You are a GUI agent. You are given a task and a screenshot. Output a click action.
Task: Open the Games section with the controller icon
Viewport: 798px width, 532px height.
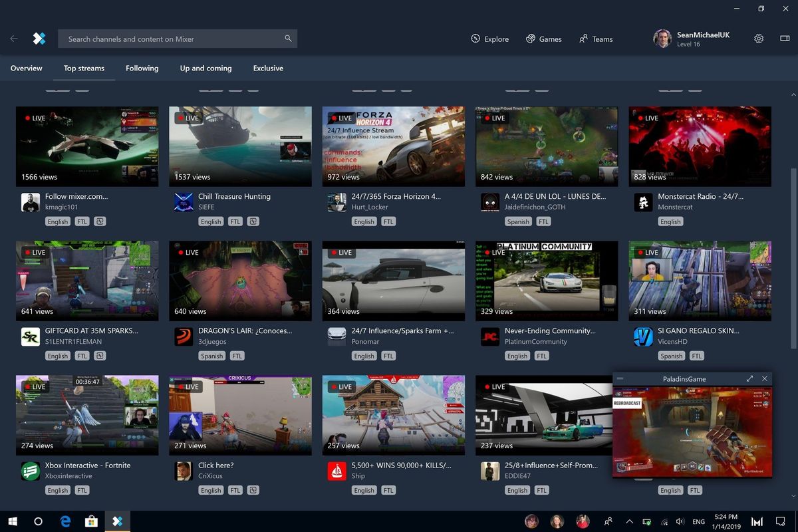coord(544,39)
